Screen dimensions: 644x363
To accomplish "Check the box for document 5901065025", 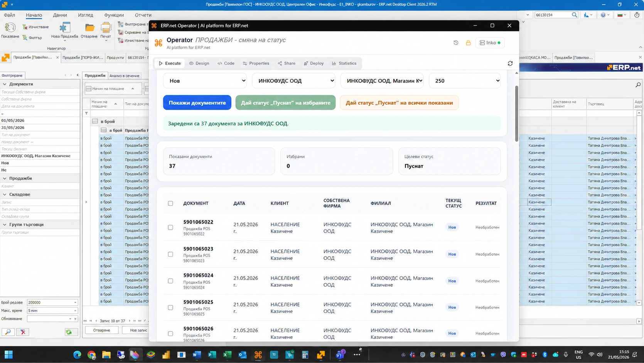I will (170, 308).
